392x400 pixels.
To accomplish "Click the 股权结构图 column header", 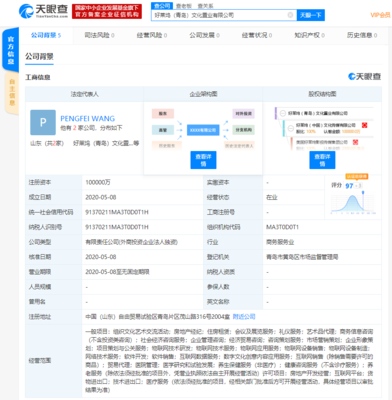I will pyautogui.click(x=322, y=94).
